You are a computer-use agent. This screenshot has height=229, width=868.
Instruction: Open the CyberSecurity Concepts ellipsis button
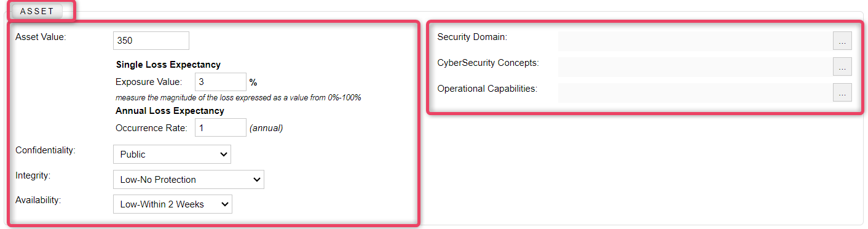(842, 66)
